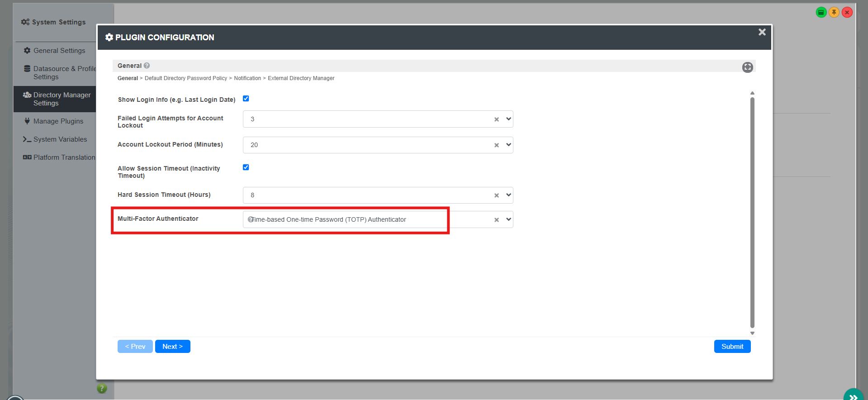The image size is (868, 400).
Task: Click the PLUGIN CONFIGURATION title gear icon
Action: (x=109, y=37)
